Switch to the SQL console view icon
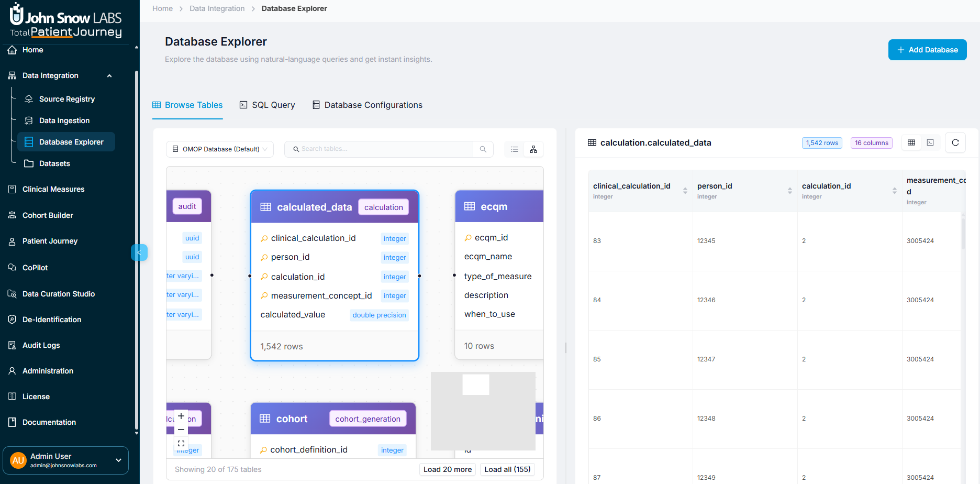 (930, 142)
